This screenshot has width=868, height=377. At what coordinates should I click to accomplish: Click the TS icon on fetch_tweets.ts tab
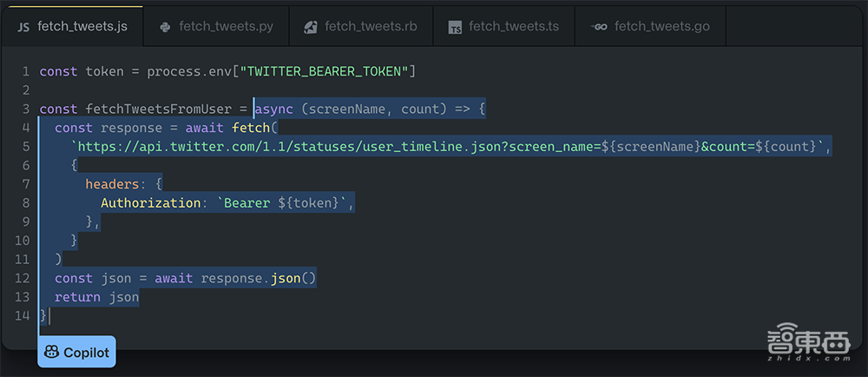(x=455, y=28)
